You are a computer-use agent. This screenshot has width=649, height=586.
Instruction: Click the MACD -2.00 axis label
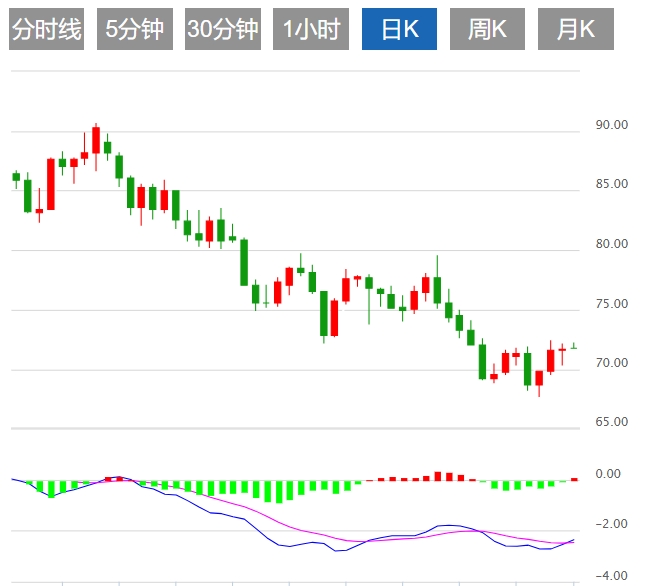607,525
